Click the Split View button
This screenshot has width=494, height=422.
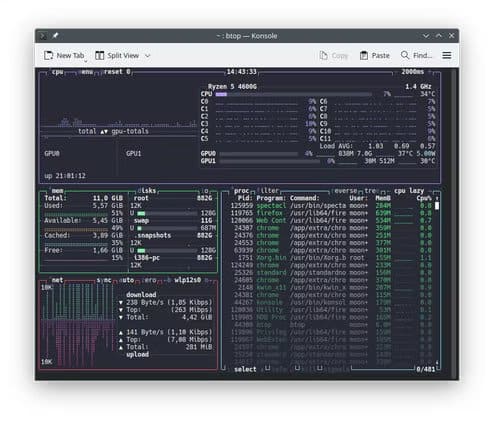tap(117, 55)
